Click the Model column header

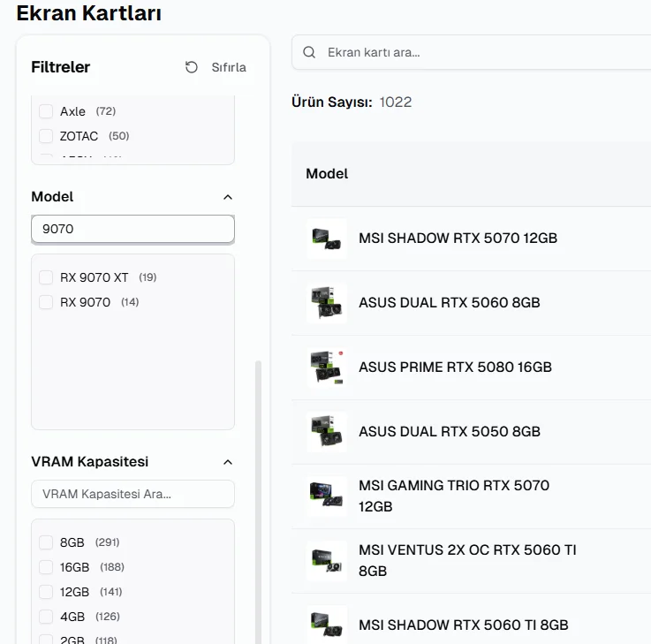tap(327, 173)
